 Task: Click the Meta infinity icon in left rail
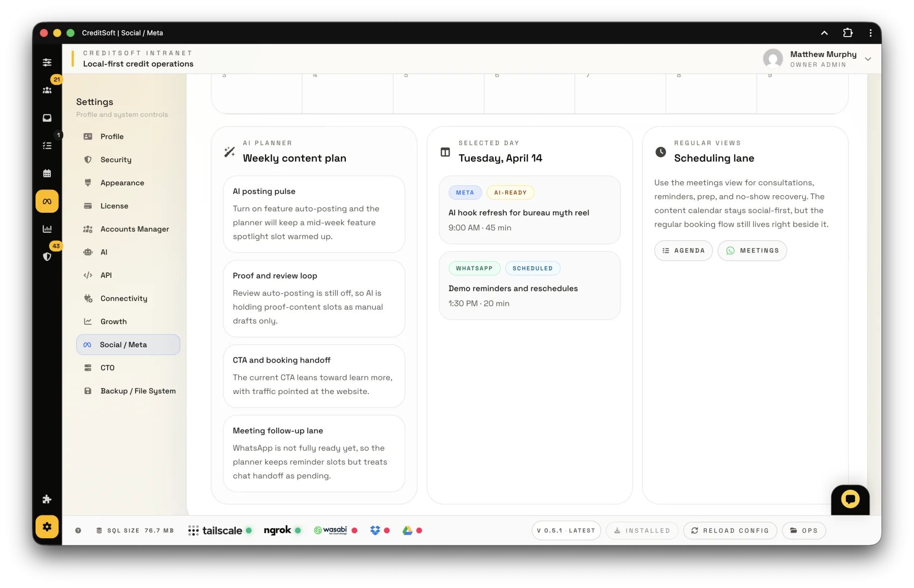[x=47, y=202]
